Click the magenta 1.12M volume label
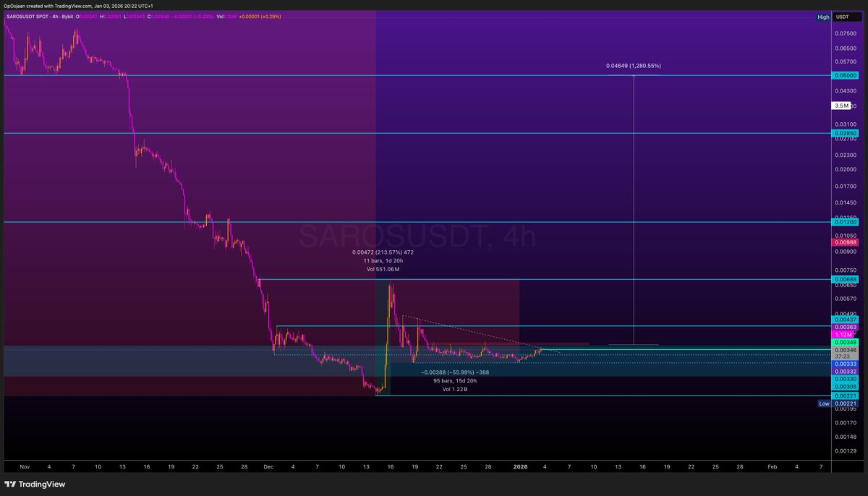Image resolution: width=868 pixels, height=496 pixels. point(842,335)
